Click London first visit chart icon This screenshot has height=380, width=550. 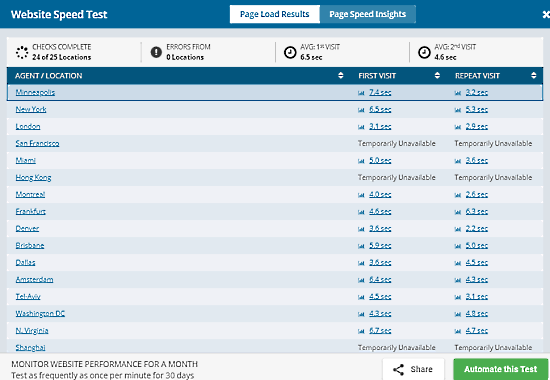tap(361, 127)
